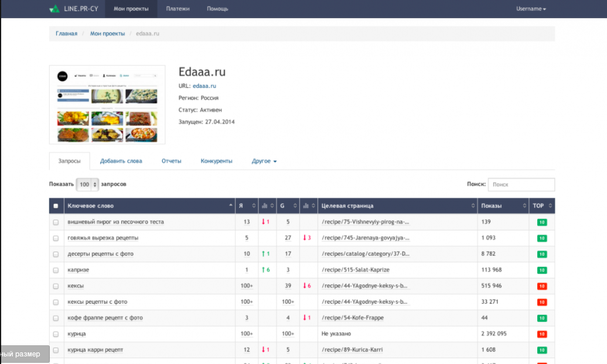Screen dimensions: 607x364
Task: Select checkbox for кексы рецепты с фото
Action: [x=56, y=302]
